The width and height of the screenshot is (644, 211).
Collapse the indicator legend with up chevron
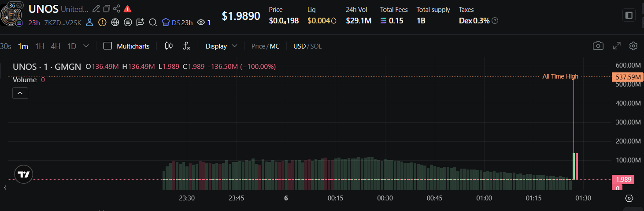[x=20, y=93]
